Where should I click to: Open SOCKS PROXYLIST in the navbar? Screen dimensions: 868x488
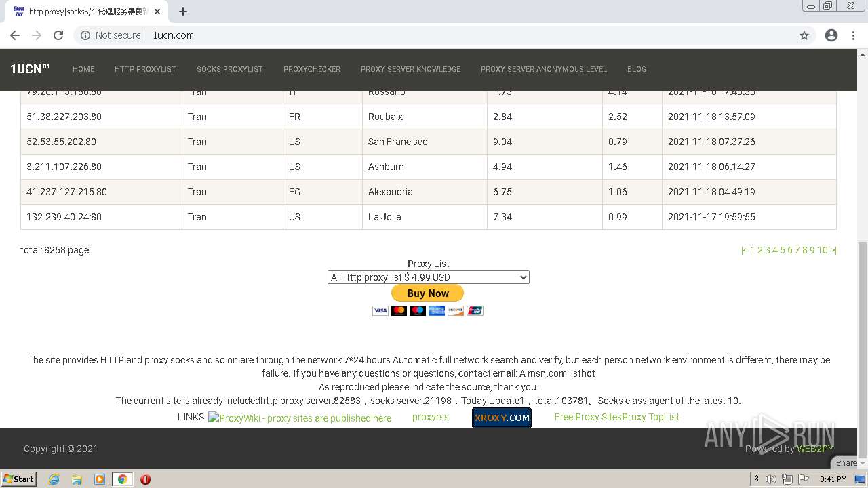[230, 69]
